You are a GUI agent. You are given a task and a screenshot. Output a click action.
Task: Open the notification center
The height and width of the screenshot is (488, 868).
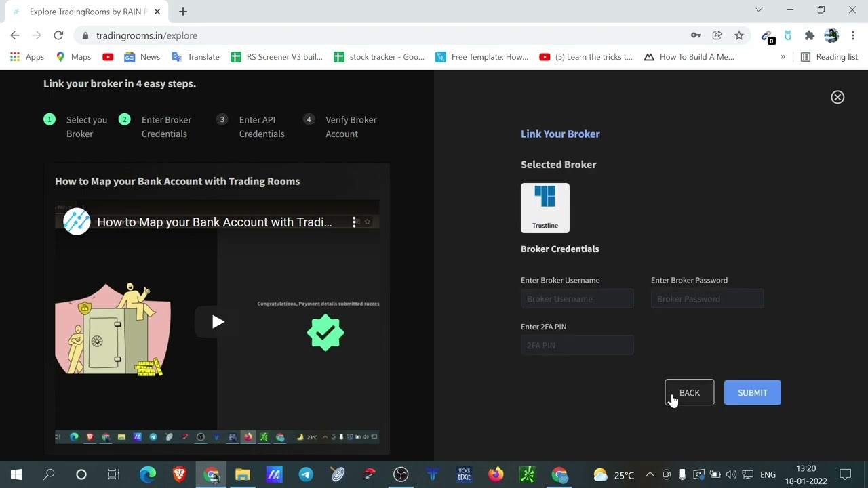(846, 474)
